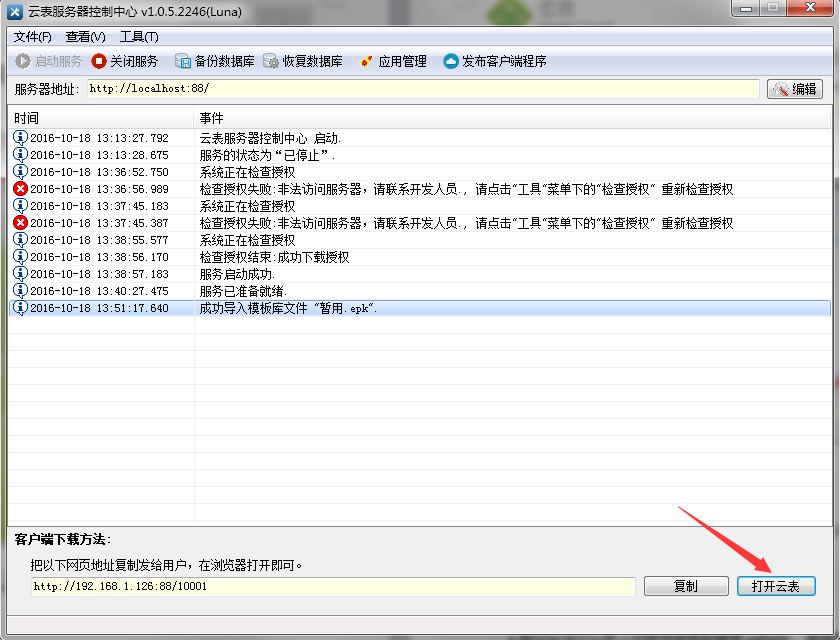Click the 编辑 button beside server address

point(794,89)
